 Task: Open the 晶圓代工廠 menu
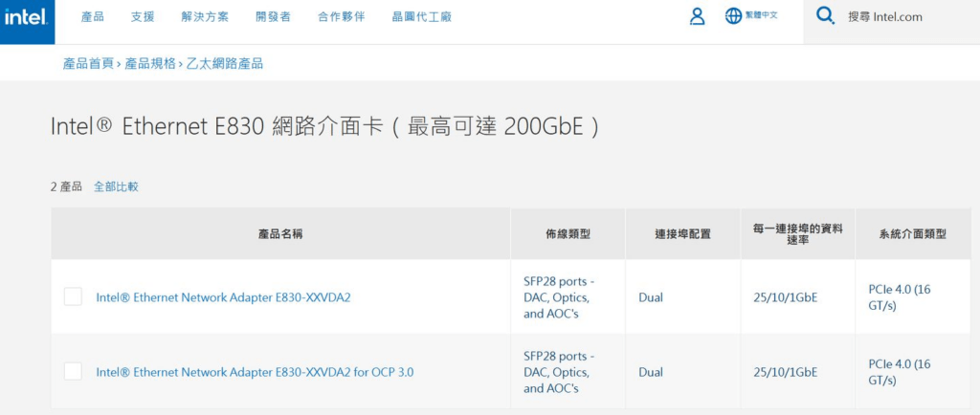tap(422, 17)
